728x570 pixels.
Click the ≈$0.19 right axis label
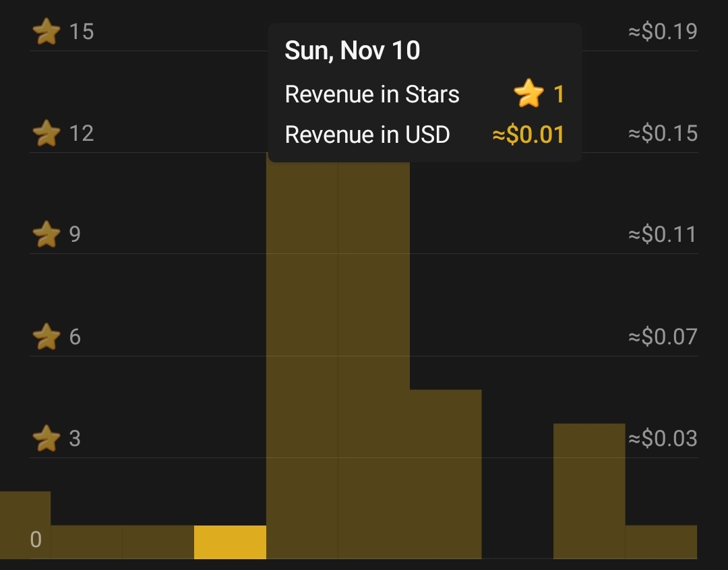pyautogui.click(x=663, y=32)
